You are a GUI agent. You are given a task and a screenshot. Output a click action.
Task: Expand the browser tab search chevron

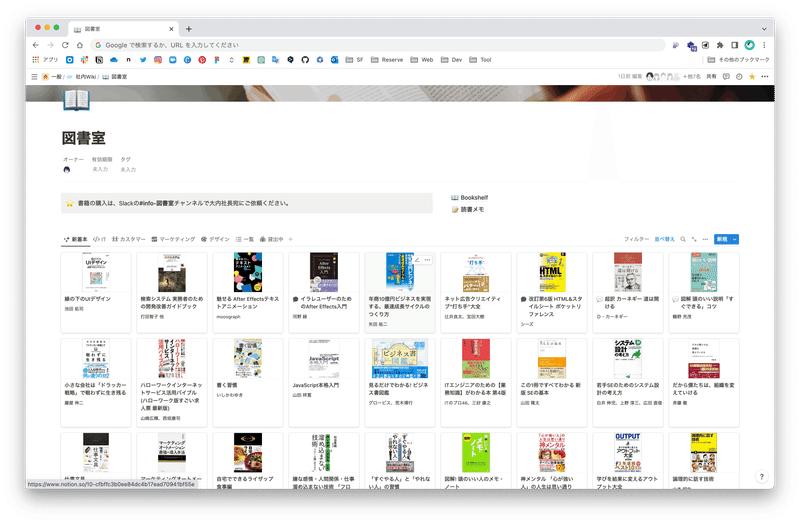coord(764,29)
